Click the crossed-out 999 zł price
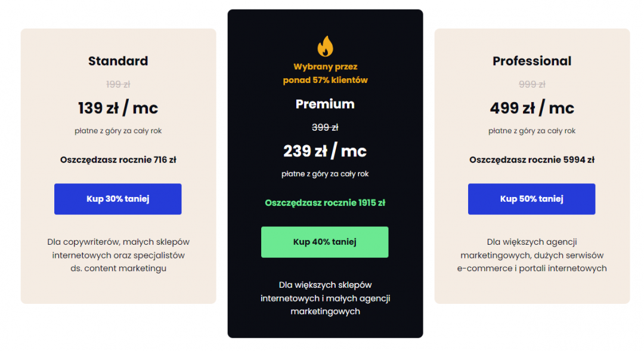This screenshot has width=644, height=351. point(531,84)
